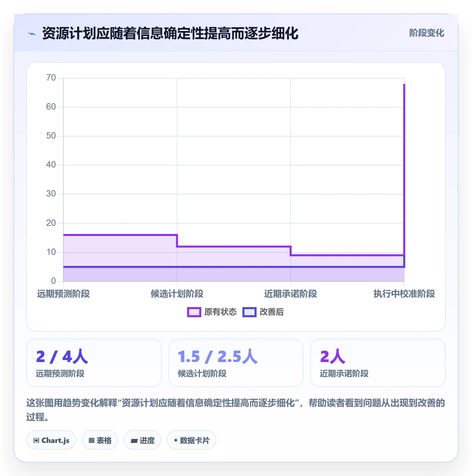Open the 1.5 / 2.5人 候选计划阶段 card
The image size is (472, 476).
(x=236, y=363)
